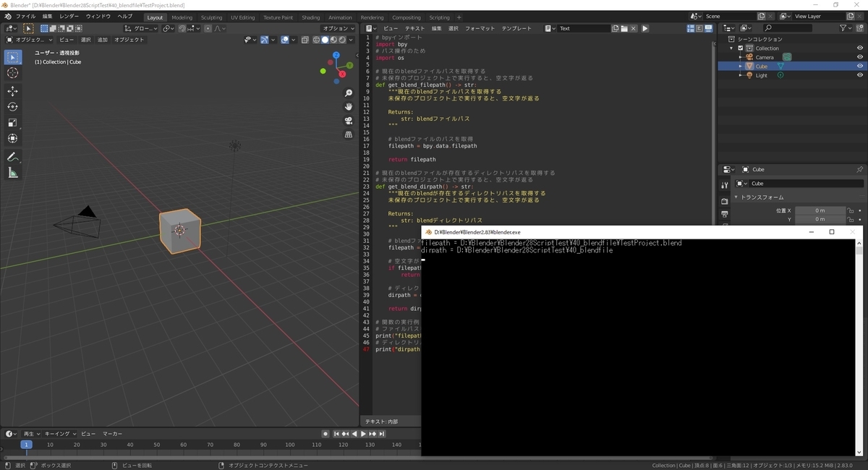Select the Cursor tool
The height and width of the screenshot is (470, 868).
coord(13,73)
